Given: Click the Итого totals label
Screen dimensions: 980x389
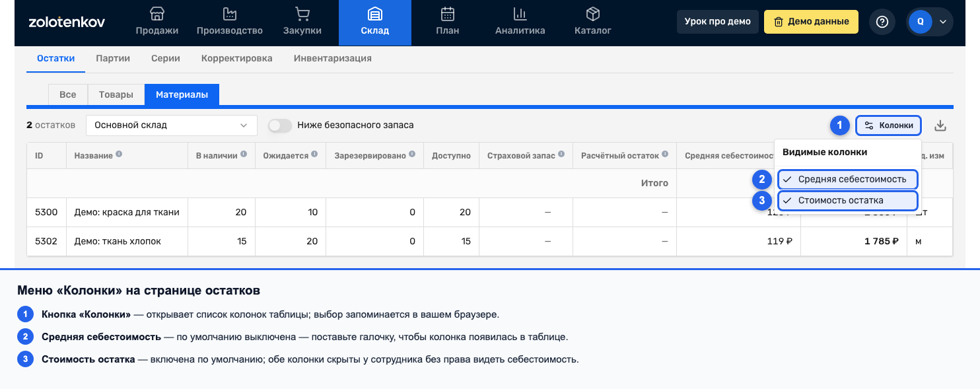Looking at the screenshot, I should [654, 183].
